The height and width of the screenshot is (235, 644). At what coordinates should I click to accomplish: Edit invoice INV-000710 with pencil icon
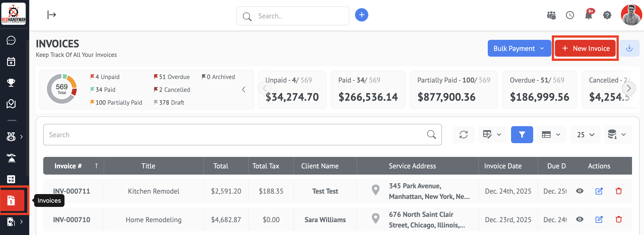click(599, 220)
